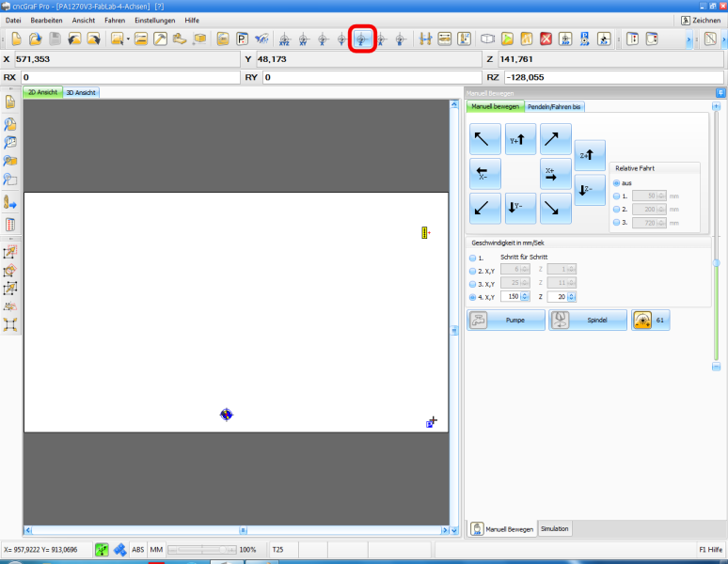Click the 4. X,Y speed 150 stepper
Viewport: 728px width, 564px height.
point(525,296)
